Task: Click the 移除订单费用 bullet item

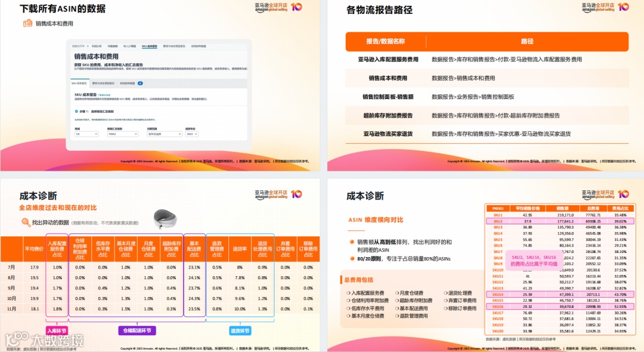Action: pyautogui.click(x=460, y=308)
